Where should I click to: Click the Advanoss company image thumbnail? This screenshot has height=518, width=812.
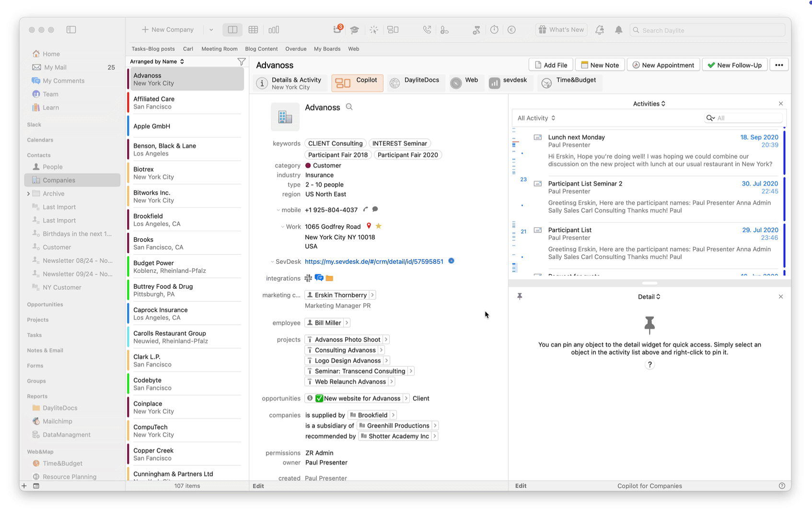pos(285,117)
